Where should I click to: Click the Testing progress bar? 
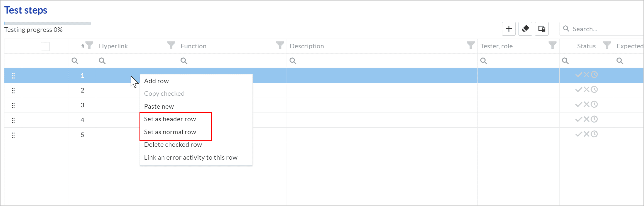[x=48, y=23]
